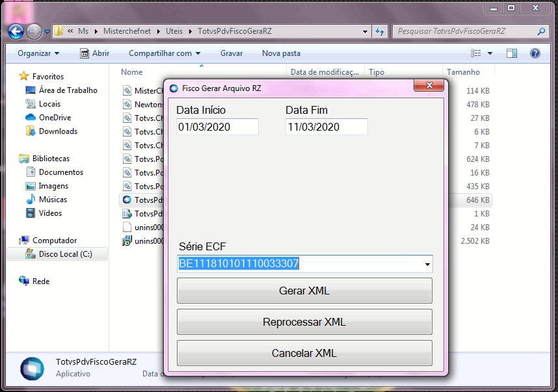
Task: Refresh the folder with address bar button
Action: [x=380, y=31]
